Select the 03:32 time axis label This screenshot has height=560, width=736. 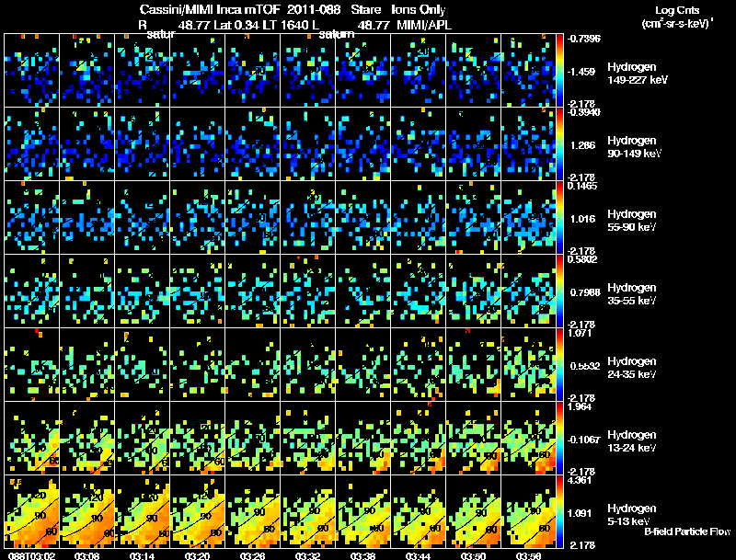(307, 555)
